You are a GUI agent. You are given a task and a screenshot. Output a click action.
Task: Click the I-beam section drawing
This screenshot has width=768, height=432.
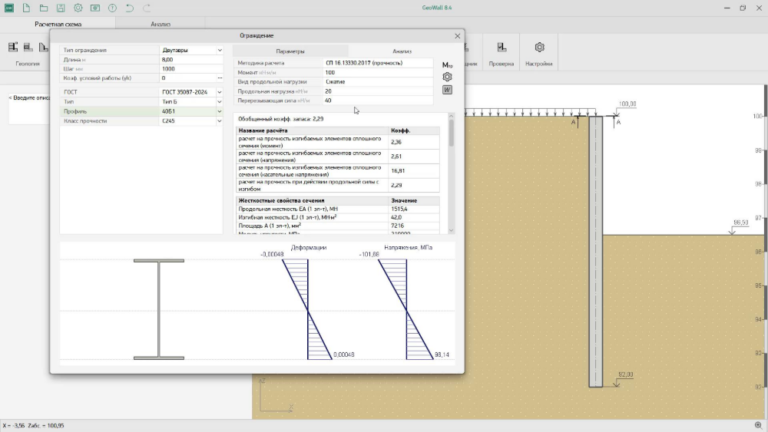159,309
